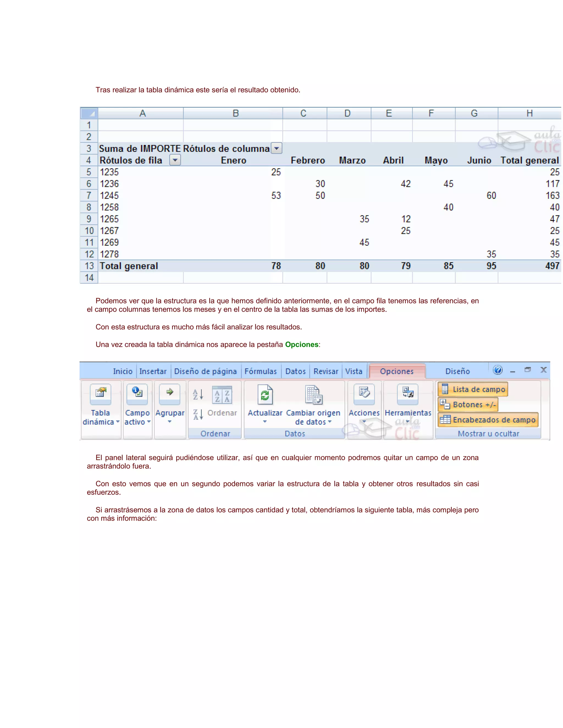Open the Rótulos de fila filter dropdown

(175, 160)
